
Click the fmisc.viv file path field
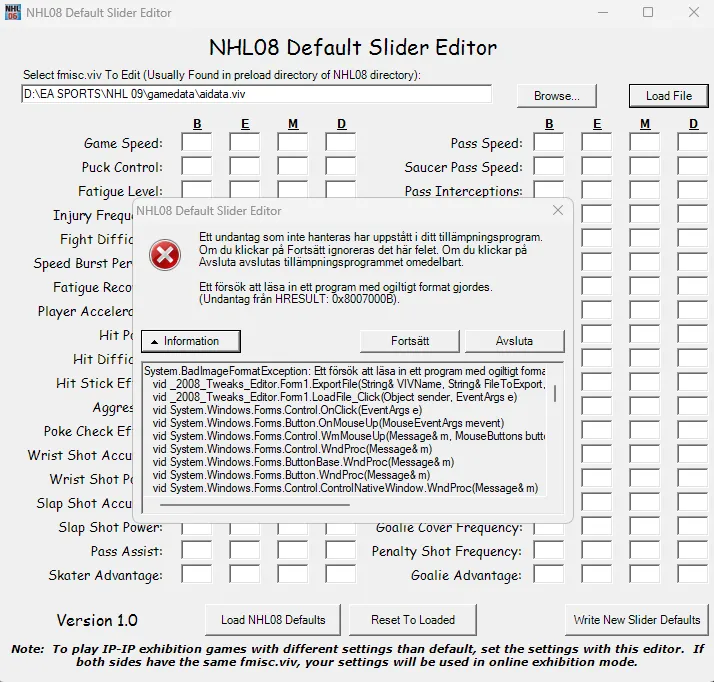pos(256,94)
